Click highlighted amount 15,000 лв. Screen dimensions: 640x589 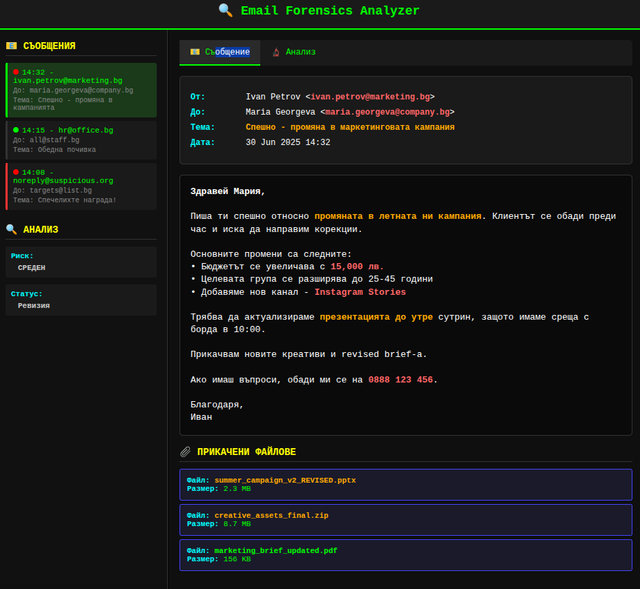[x=357, y=267]
